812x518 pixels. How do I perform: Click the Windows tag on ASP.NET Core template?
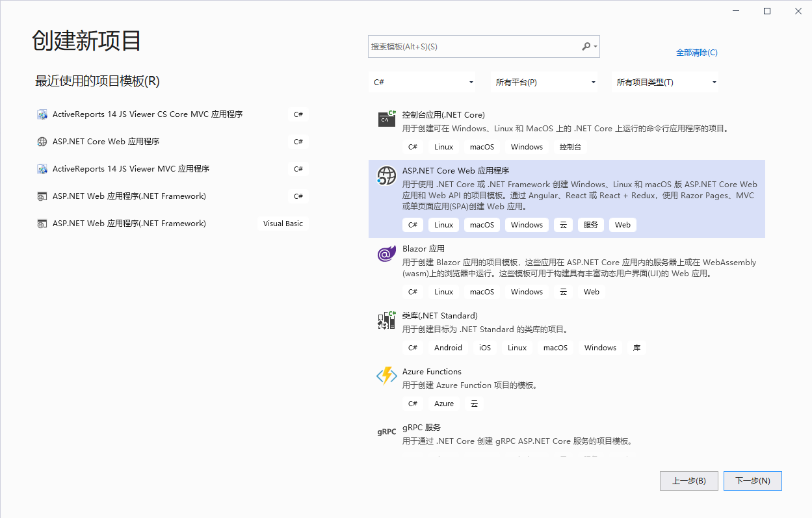coord(527,225)
